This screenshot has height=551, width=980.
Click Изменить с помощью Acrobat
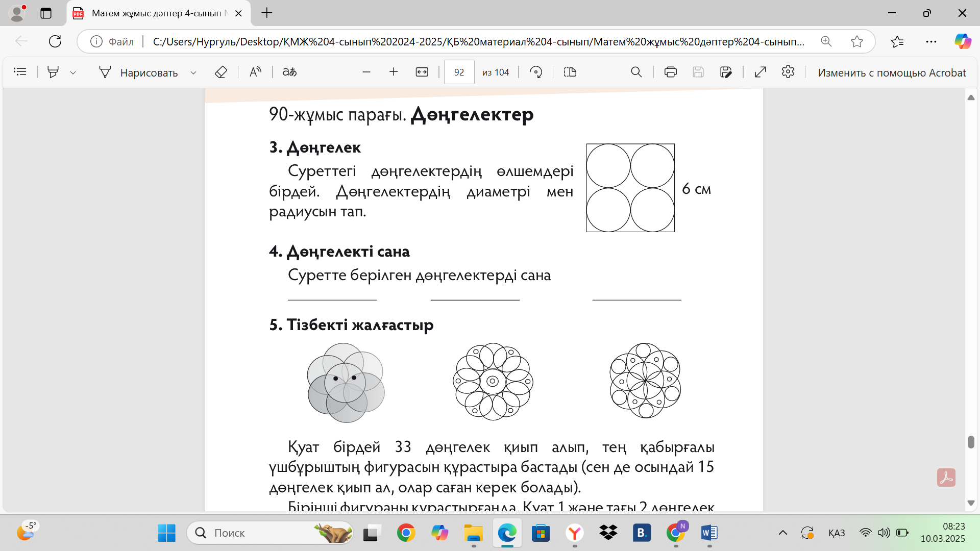(891, 72)
